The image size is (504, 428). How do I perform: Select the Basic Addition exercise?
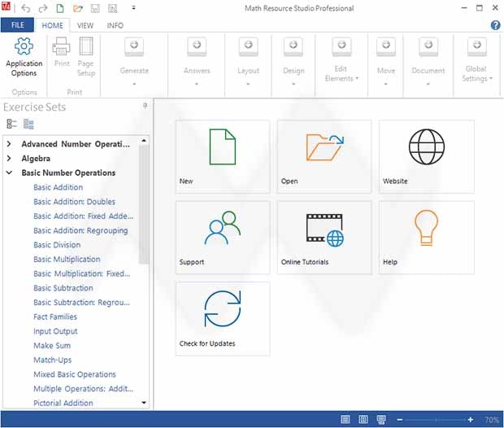point(59,187)
